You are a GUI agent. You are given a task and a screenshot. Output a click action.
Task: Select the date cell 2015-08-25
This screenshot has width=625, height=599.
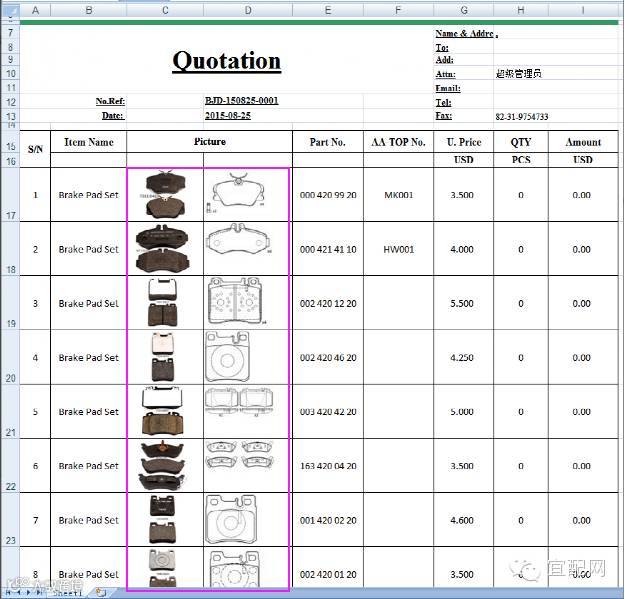[228, 116]
